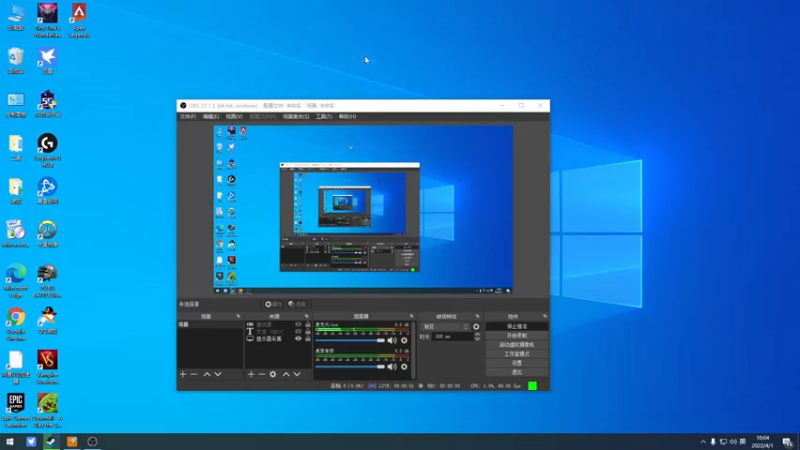Screen dimensions: 800x450
Task: Expand hidden system tray icons chevron
Action: click(x=703, y=442)
